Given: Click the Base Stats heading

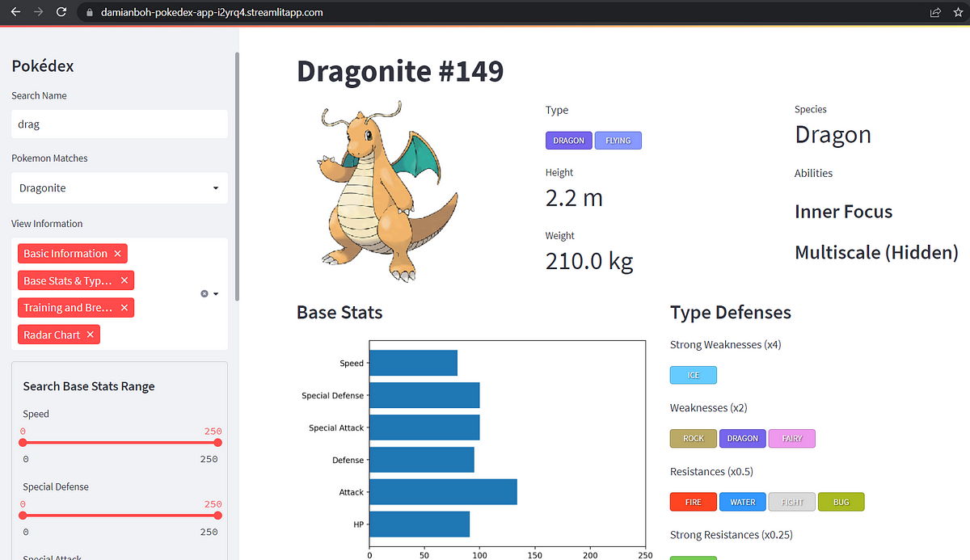Looking at the screenshot, I should [x=339, y=313].
